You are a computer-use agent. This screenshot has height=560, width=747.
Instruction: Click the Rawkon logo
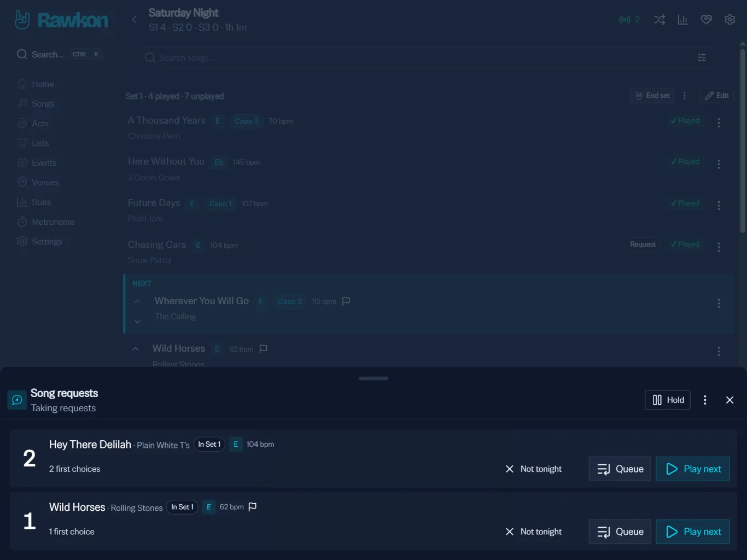[x=61, y=20]
